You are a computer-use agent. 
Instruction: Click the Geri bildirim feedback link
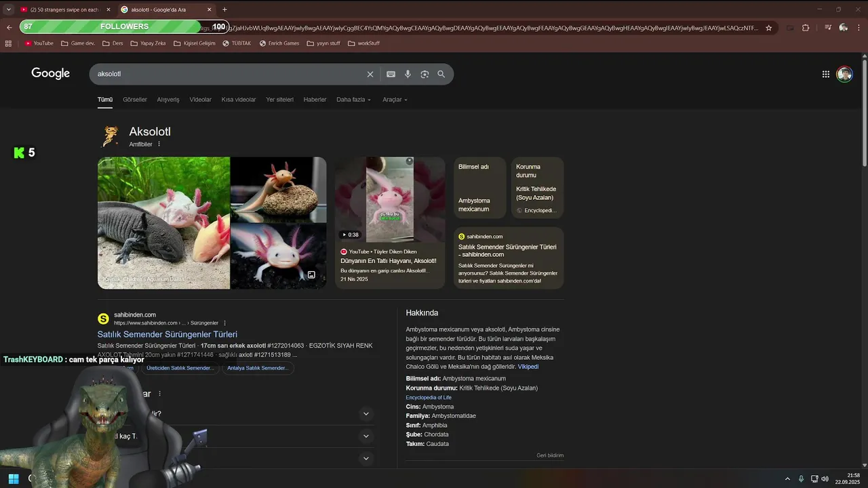(550, 455)
